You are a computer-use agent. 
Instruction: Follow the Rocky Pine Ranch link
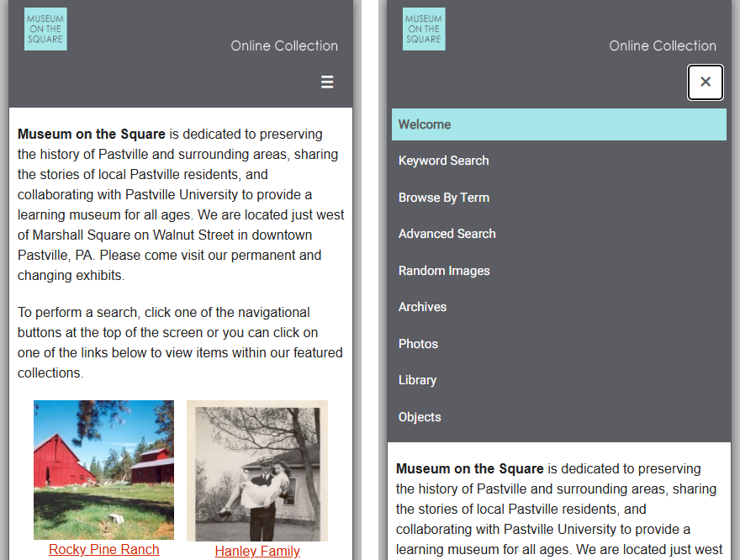(103, 549)
